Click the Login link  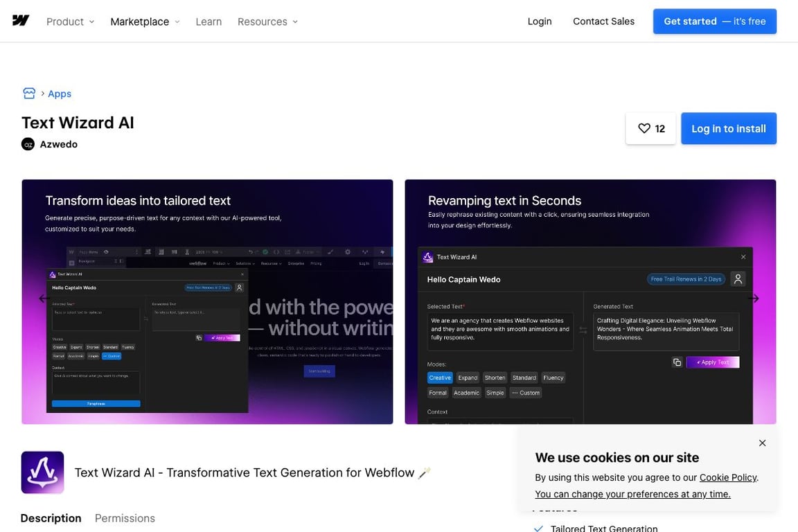point(540,21)
